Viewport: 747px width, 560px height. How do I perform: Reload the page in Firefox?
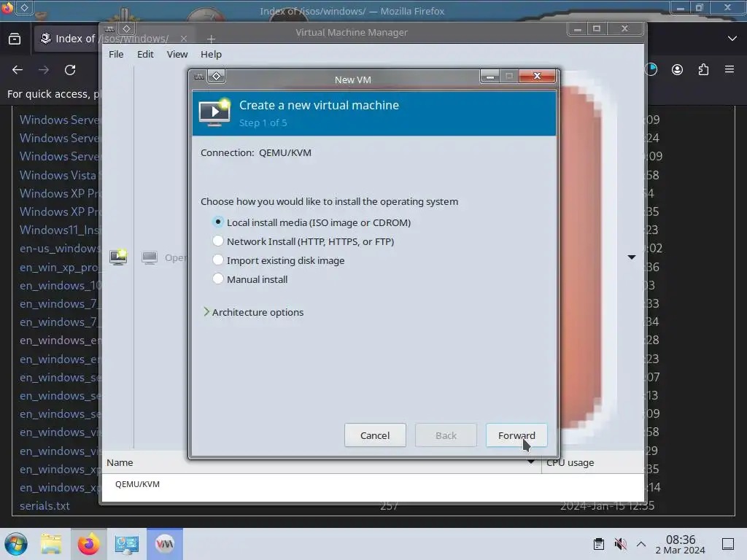point(70,70)
